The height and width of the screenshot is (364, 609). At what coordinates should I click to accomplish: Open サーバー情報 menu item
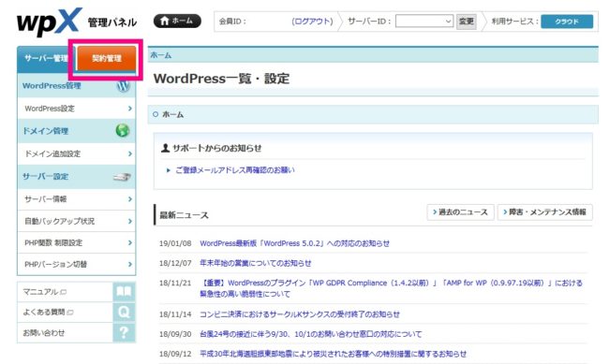(x=76, y=199)
